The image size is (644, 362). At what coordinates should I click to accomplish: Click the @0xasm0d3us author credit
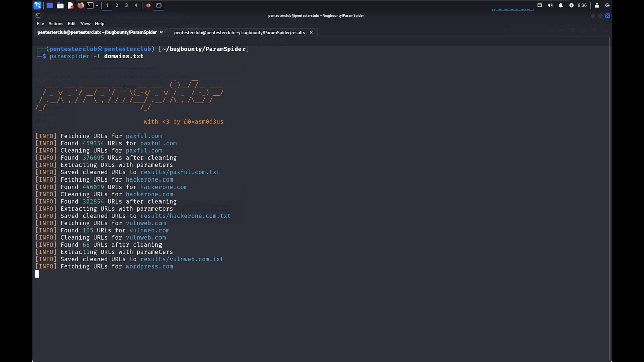pos(203,122)
